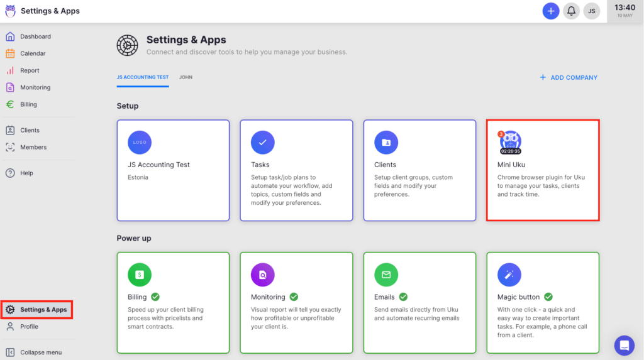644x360 pixels.
Task: Click the Uku owl logo
Action: click(10, 11)
